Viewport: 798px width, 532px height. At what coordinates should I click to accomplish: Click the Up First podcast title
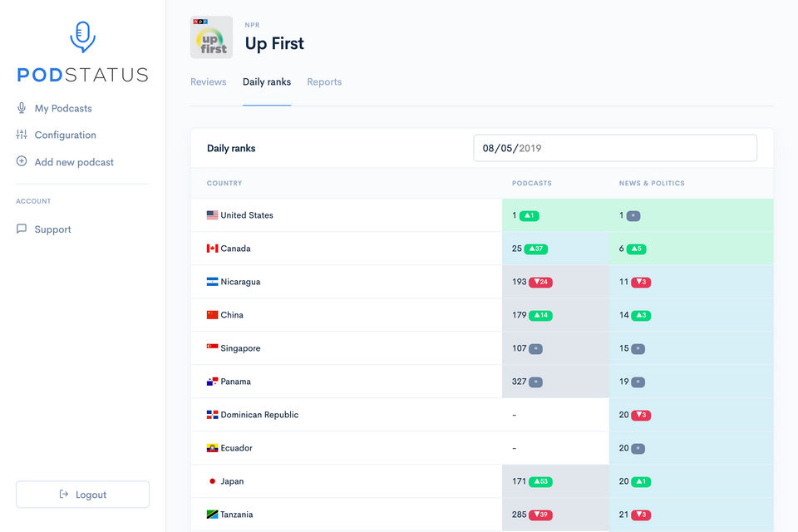(x=274, y=44)
